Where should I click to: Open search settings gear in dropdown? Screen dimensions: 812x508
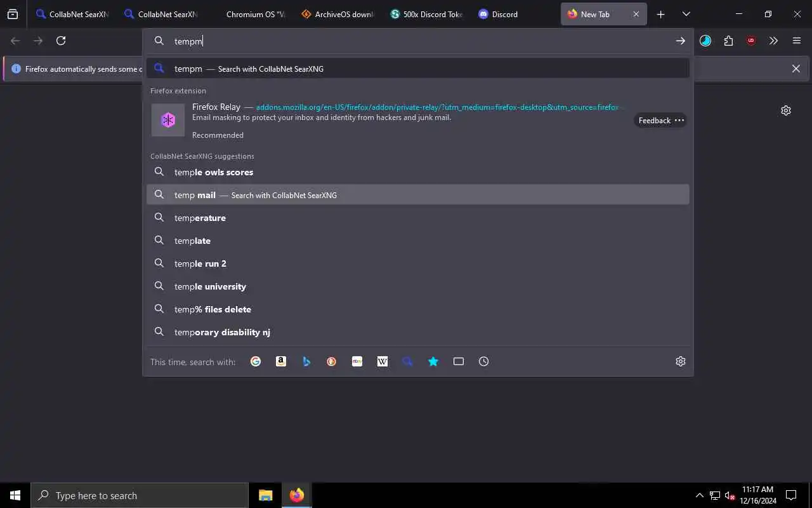[681, 361]
